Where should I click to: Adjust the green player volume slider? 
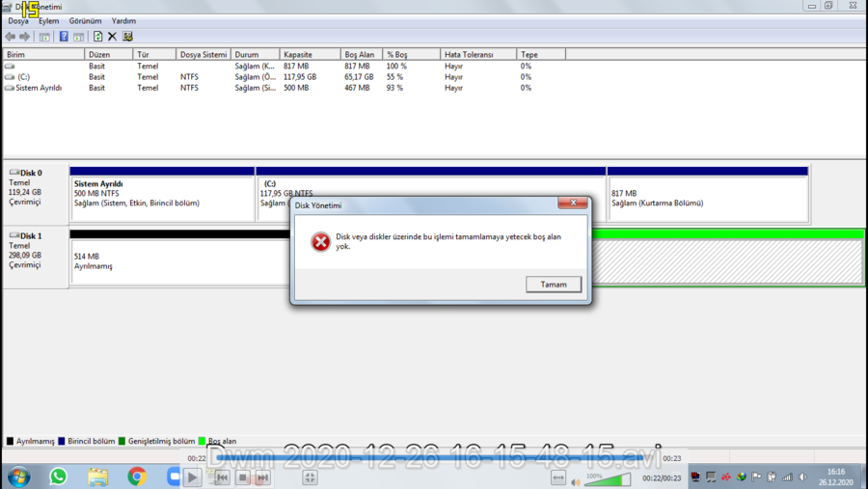[608, 479]
